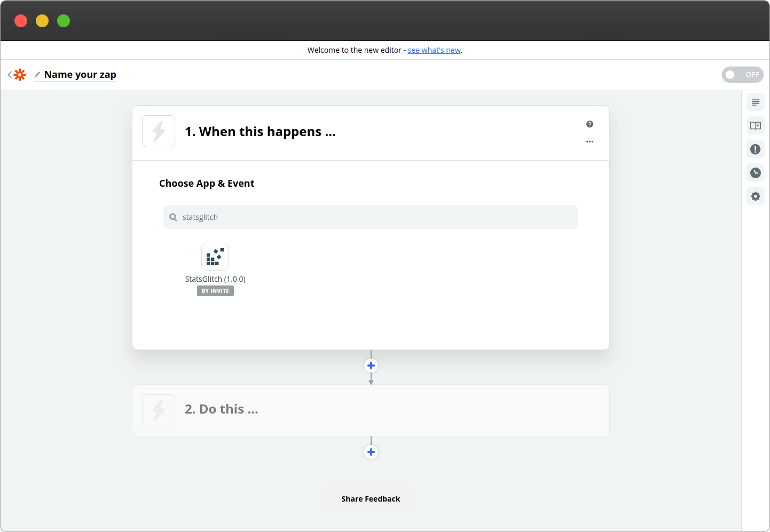Image resolution: width=770 pixels, height=532 pixels.
Task: Click the yellow minimize window button
Action: 42,21
